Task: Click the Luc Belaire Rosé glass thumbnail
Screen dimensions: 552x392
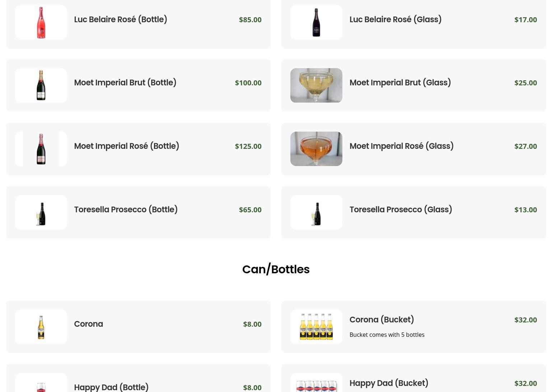Action: pos(316,22)
